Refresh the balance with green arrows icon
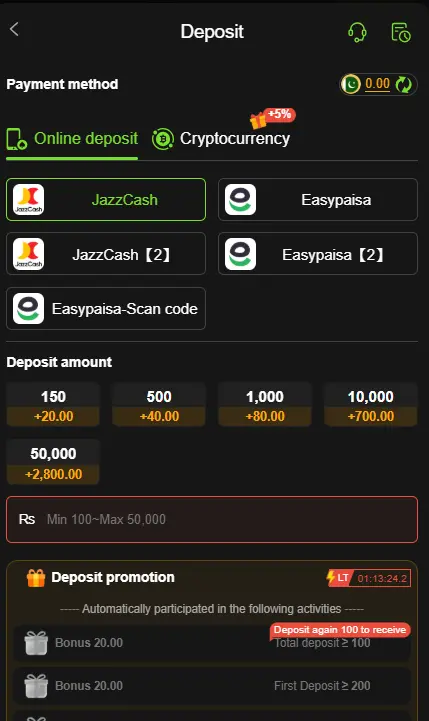Image resolution: width=429 pixels, height=721 pixels. coord(404,85)
